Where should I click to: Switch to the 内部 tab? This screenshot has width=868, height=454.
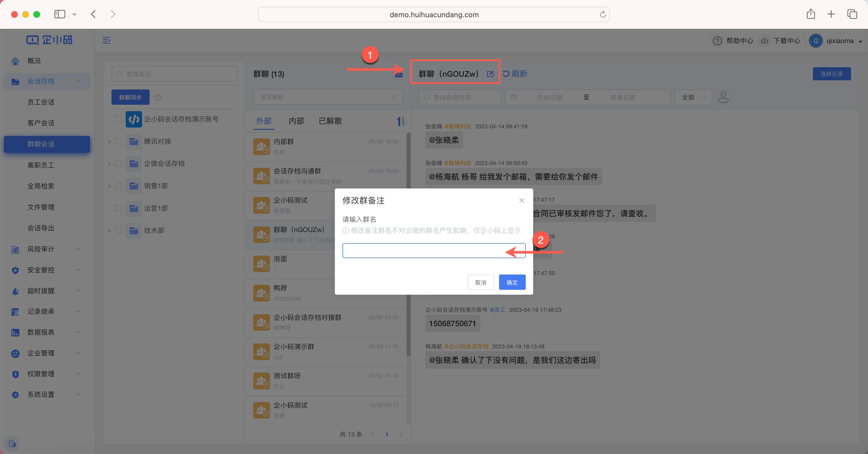point(296,121)
